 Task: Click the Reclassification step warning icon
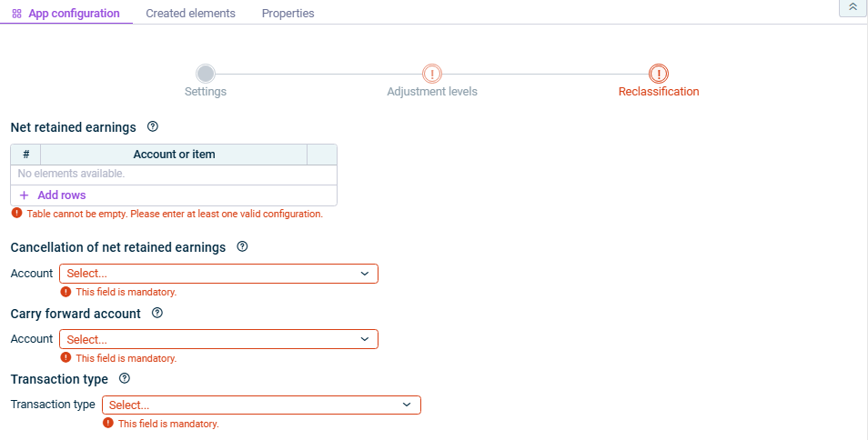tap(659, 74)
